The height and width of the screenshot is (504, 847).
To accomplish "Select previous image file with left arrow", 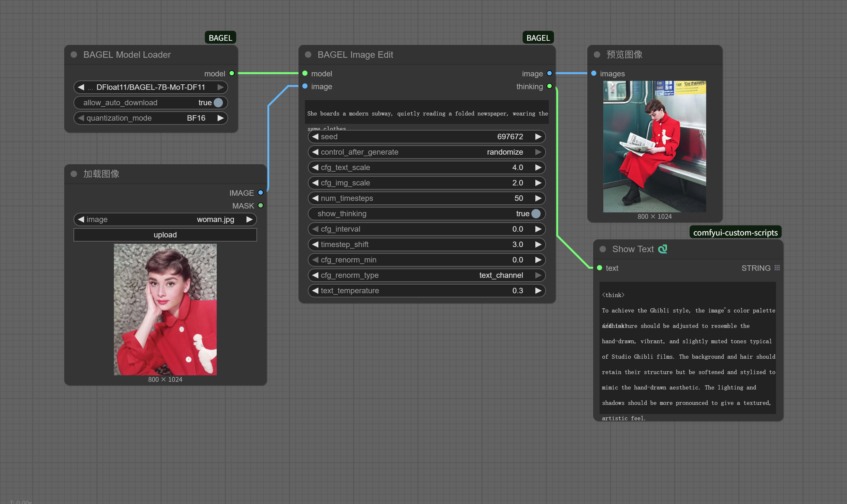I will point(81,219).
